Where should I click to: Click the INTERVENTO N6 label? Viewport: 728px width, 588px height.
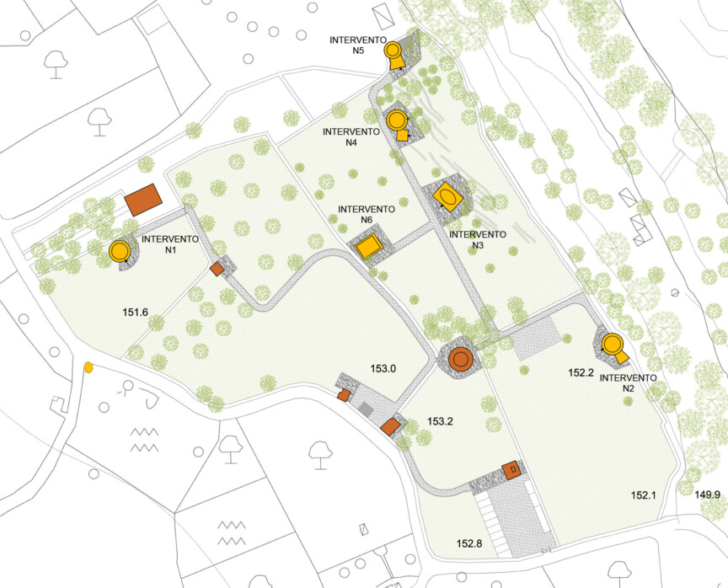click(x=367, y=215)
